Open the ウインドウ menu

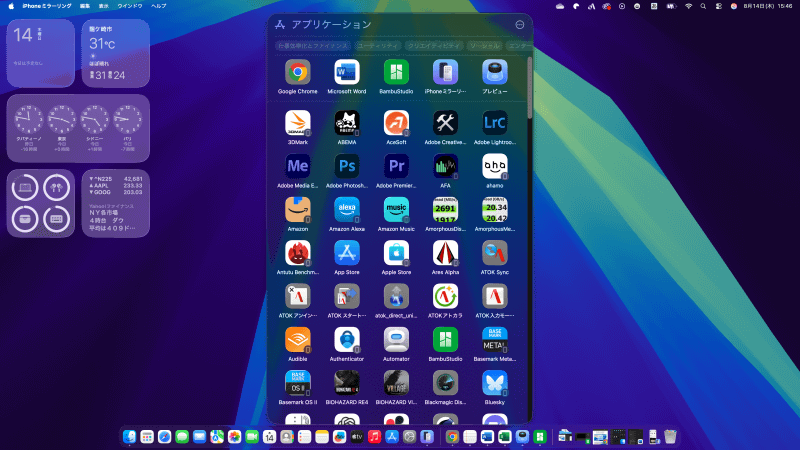coord(130,6)
